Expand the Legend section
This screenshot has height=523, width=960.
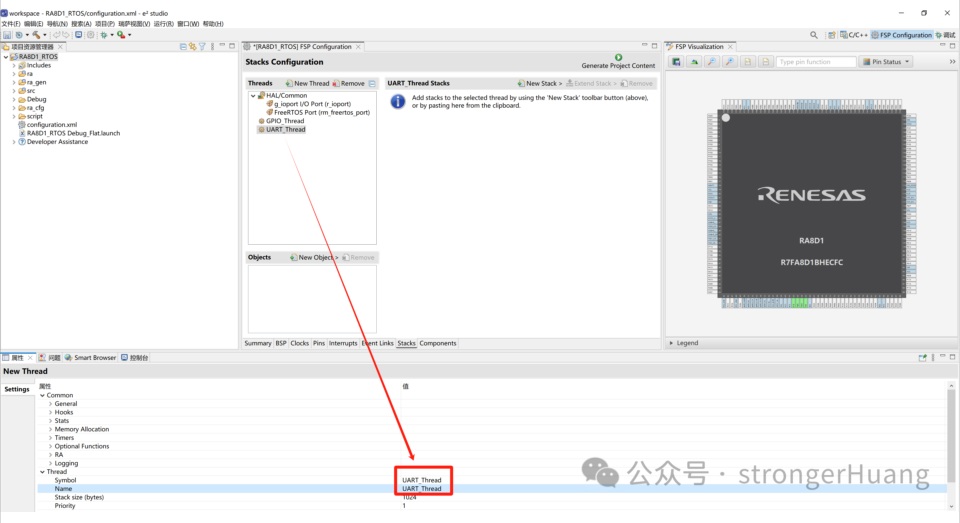[672, 343]
